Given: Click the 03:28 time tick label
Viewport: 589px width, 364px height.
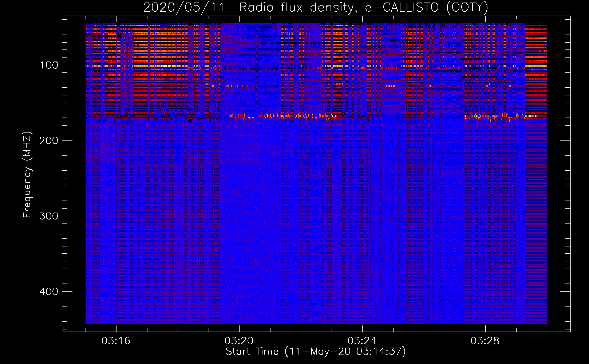Looking at the screenshot, I should coord(485,341).
